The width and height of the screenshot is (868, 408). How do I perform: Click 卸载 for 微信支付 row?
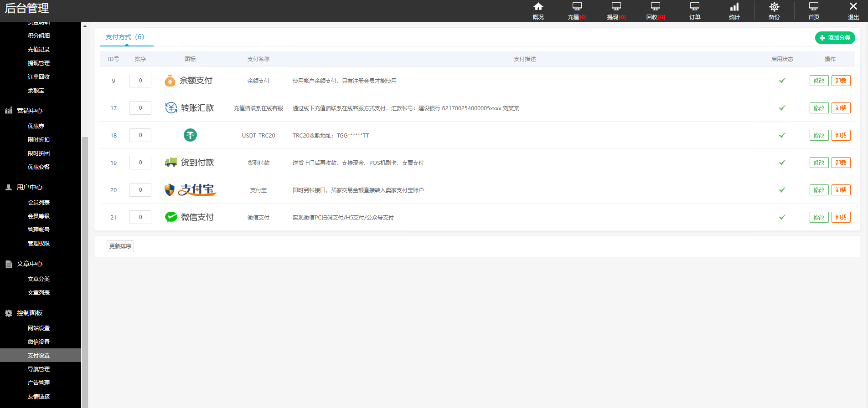[x=841, y=217]
